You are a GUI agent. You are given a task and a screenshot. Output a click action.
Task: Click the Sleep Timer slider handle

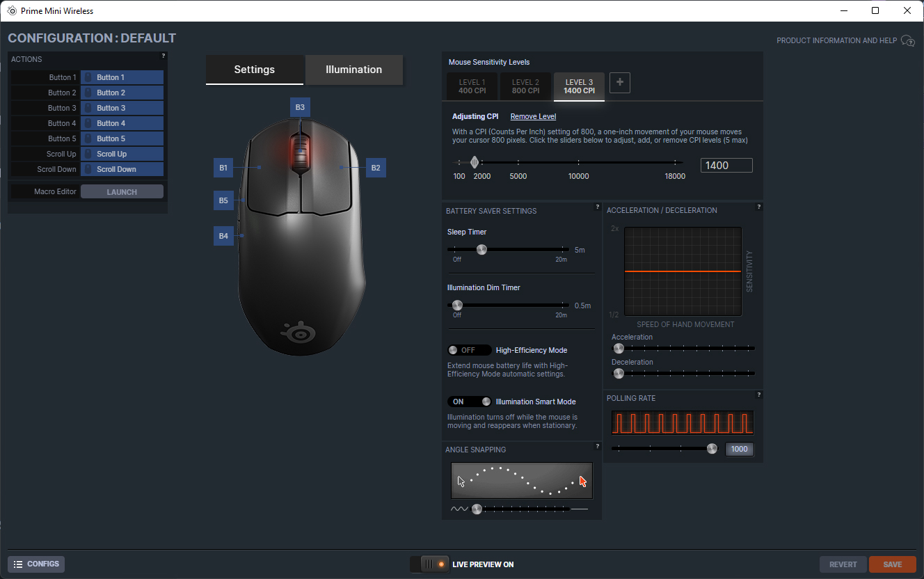tap(481, 249)
